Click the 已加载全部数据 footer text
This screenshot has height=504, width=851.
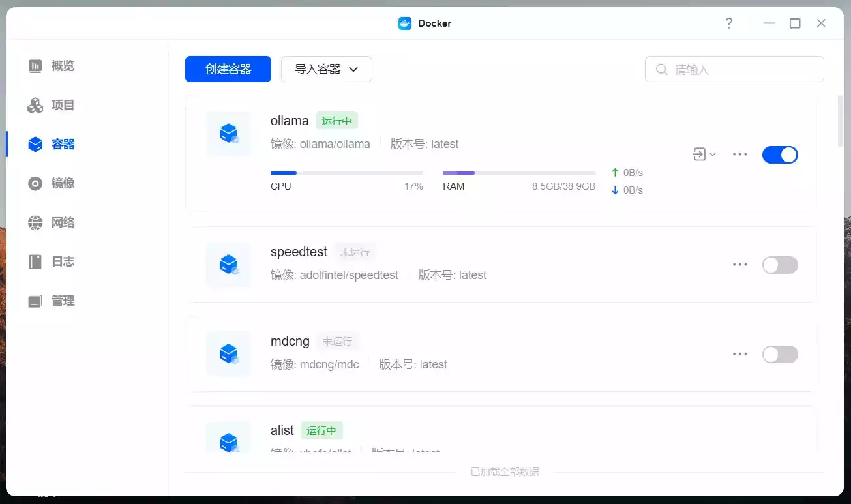[505, 471]
